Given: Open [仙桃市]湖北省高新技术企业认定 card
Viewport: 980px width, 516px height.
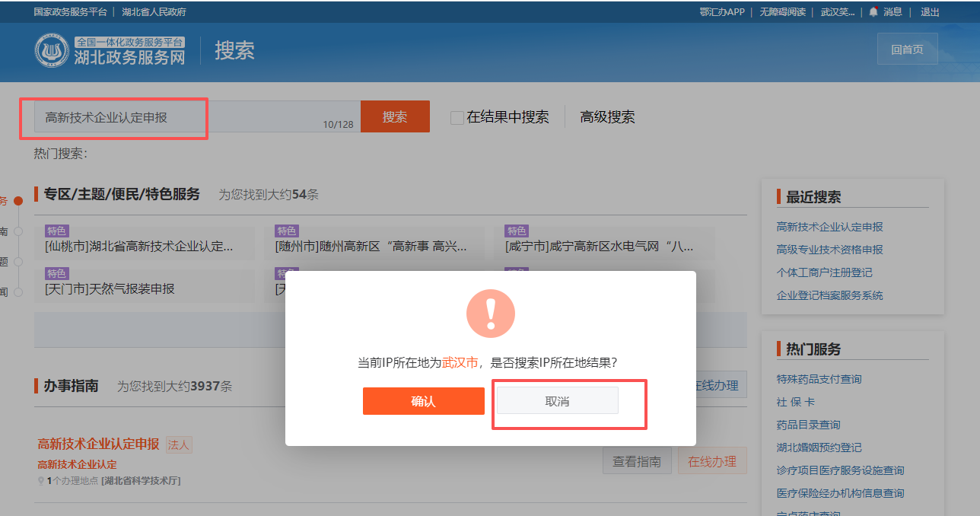Looking at the screenshot, I should click(145, 243).
